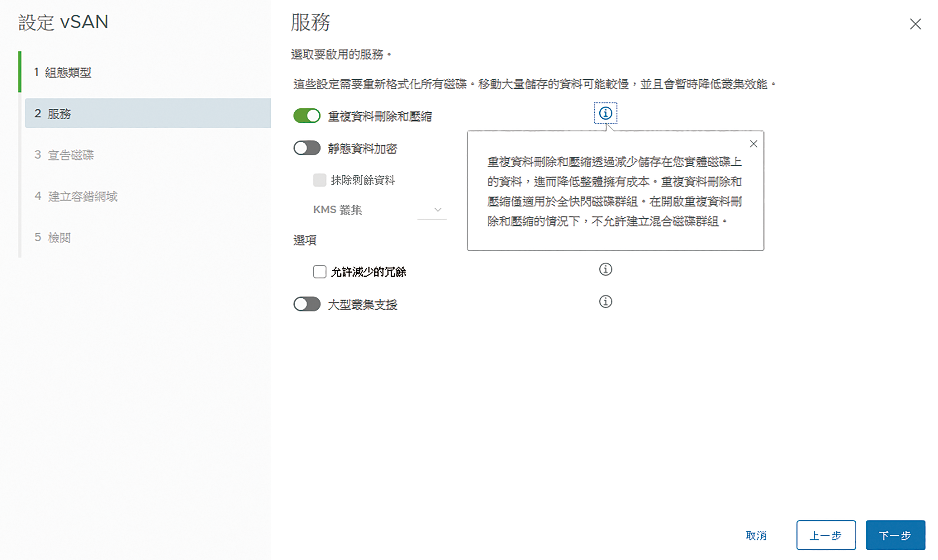The width and height of the screenshot is (938, 560).
Task: Click the 選項 section heading
Action: tap(305, 240)
